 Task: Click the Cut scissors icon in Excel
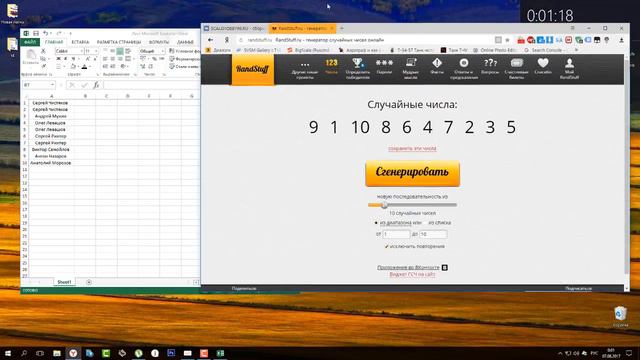pyautogui.click(x=43, y=51)
